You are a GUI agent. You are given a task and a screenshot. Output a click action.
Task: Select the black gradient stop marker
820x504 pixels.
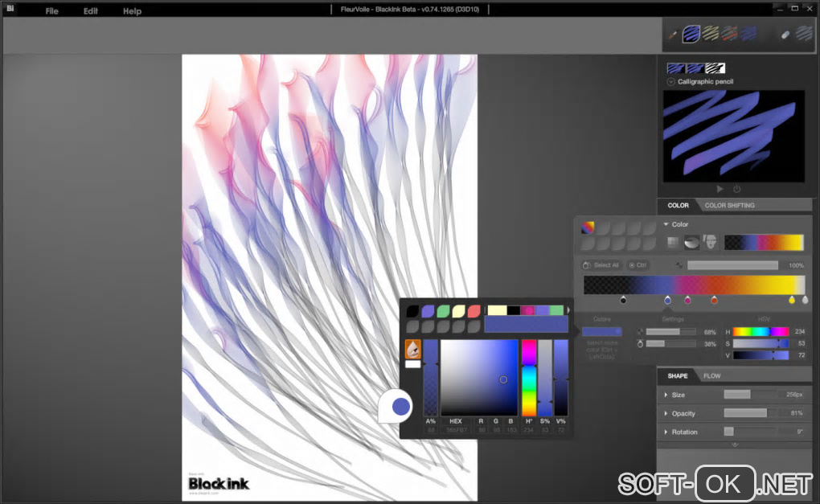tap(623, 300)
